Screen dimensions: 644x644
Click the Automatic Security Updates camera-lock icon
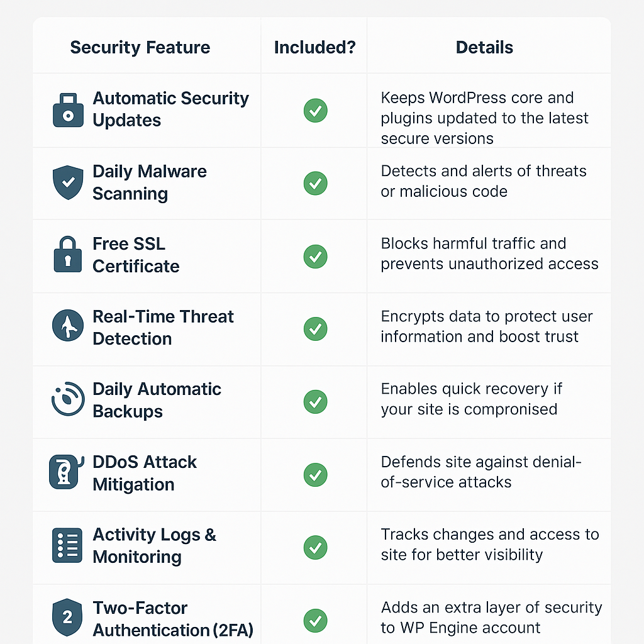[x=68, y=110]
